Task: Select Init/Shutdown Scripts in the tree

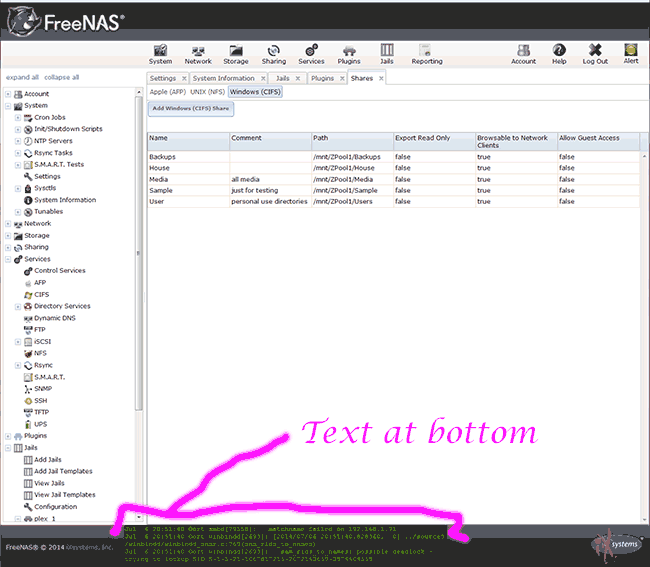Action: click(68, 129)
